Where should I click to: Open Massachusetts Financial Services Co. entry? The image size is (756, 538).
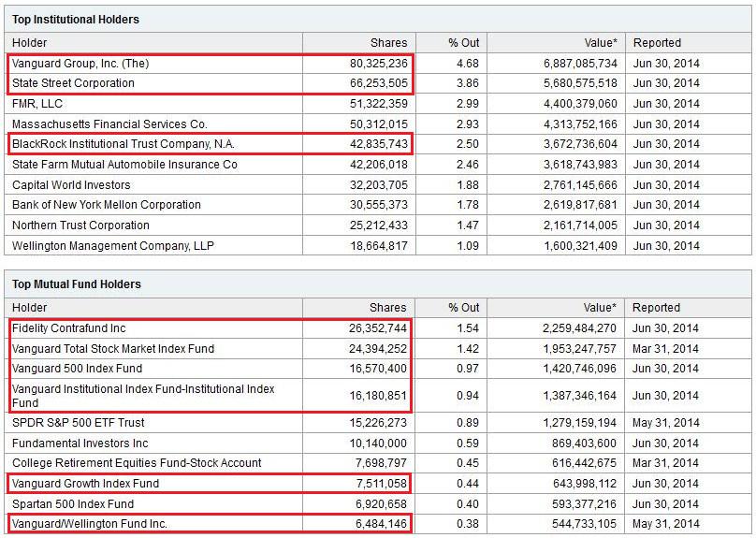point(109,124)
